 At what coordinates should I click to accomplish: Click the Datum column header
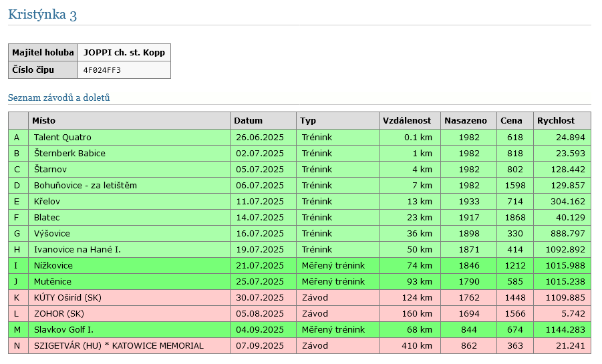[x=249, y=121]
